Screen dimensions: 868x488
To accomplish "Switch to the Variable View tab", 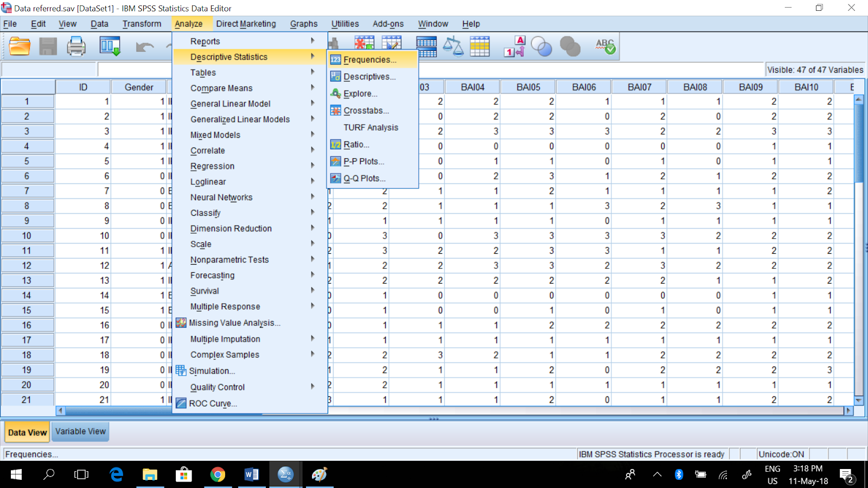I will (x=80, y=432).
